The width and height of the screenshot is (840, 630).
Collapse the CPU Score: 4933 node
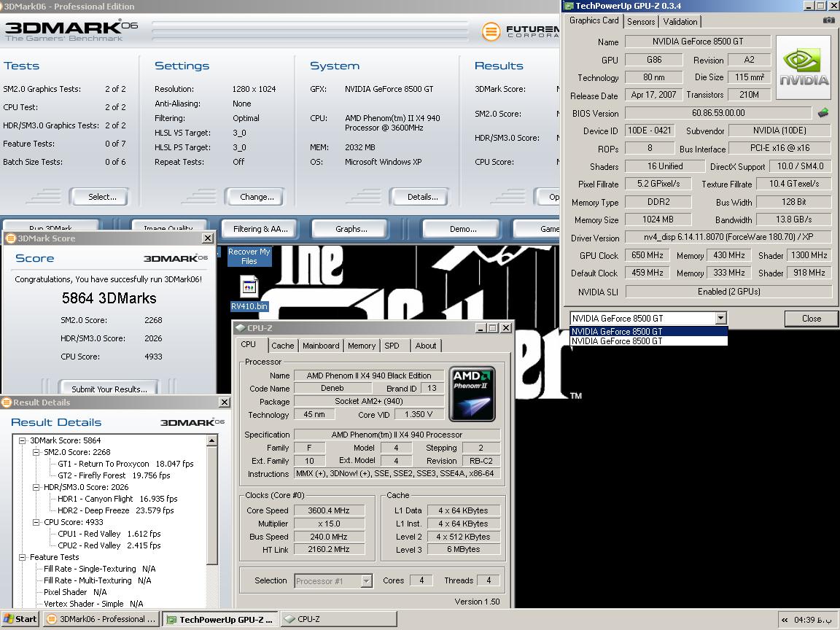point(36,522)
